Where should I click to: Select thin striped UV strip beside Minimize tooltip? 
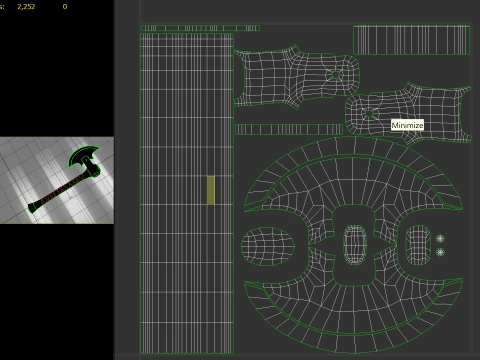point(289,129)
